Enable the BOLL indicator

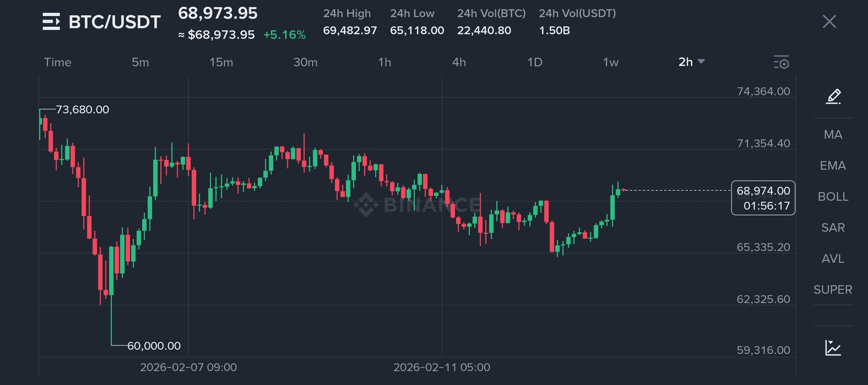click(833, 196)
